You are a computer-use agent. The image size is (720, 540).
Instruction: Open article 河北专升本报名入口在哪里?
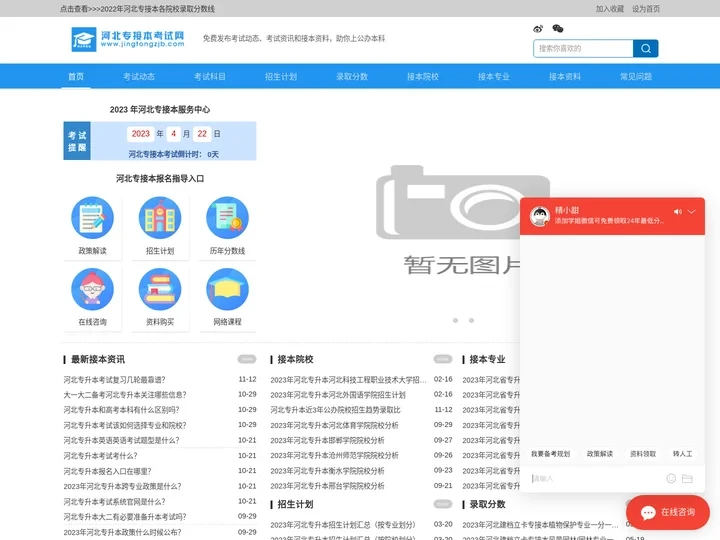point(107,471)
